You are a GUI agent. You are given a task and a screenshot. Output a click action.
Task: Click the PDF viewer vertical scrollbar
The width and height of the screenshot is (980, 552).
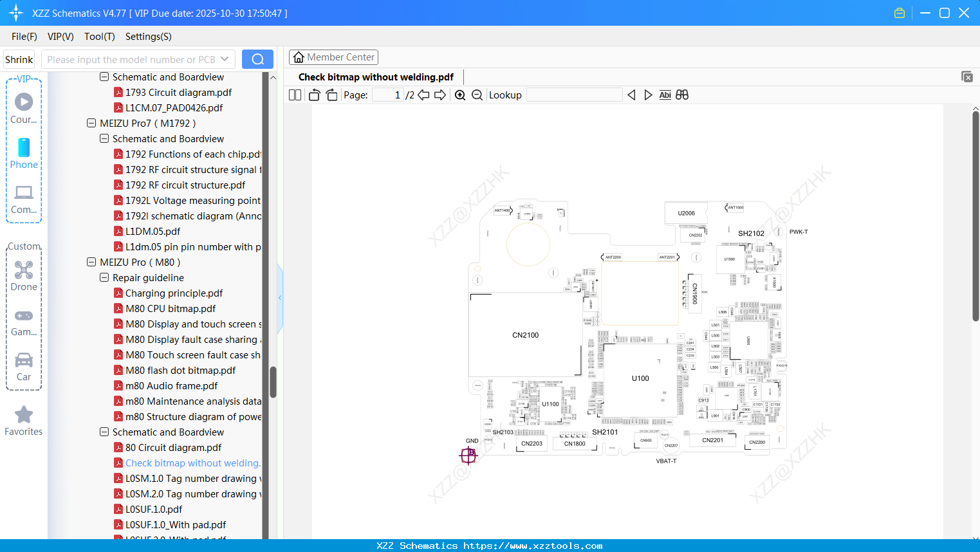point(975,216)
